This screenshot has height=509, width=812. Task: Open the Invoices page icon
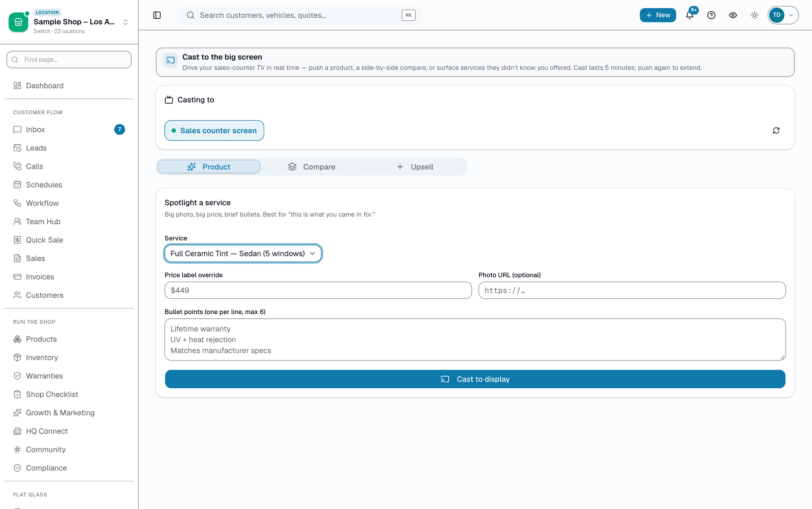click(17, 277)
